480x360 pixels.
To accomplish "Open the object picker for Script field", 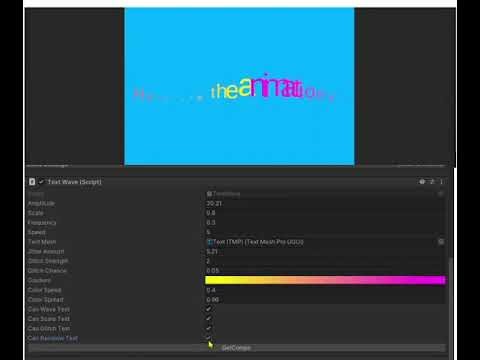I will [441, 194].
